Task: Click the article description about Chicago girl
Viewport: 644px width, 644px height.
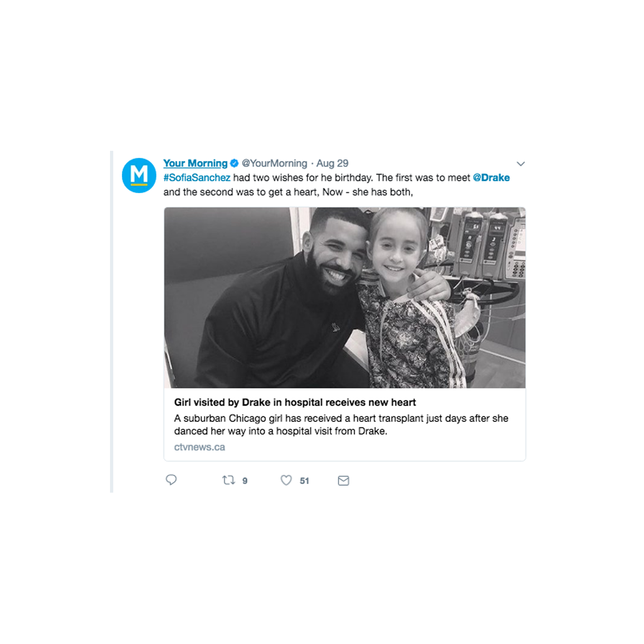Action: [x=341, y=425]
